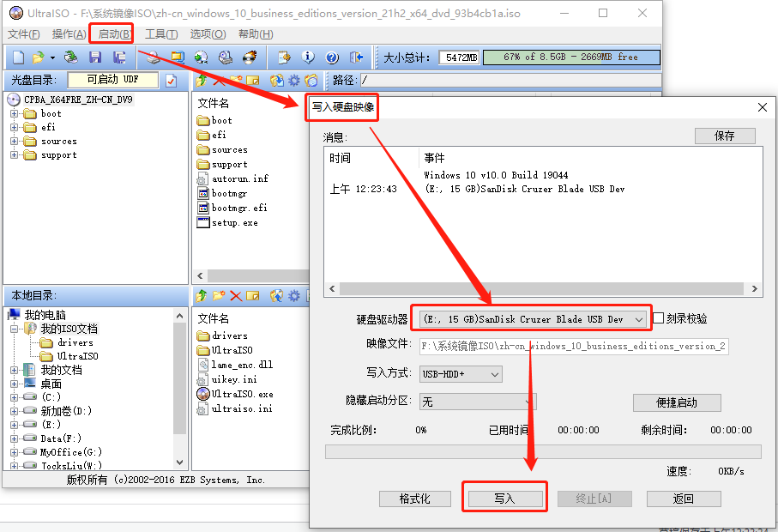Close the 写入硬盘映像 dialog
Image resolution: width=778 pixels, height=532 pixels.
point(763,107)
